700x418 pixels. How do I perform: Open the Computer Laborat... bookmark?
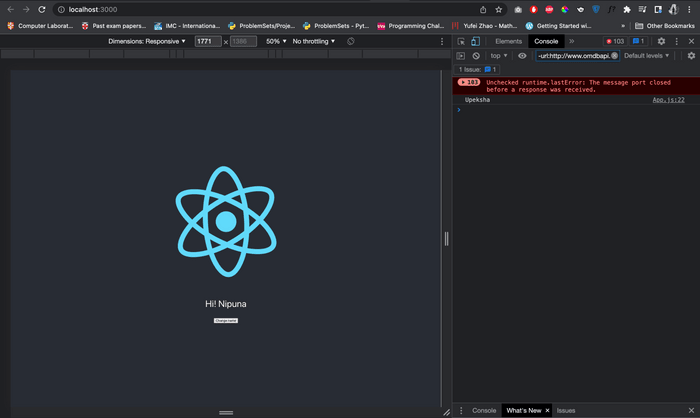(x=40, y=26)
